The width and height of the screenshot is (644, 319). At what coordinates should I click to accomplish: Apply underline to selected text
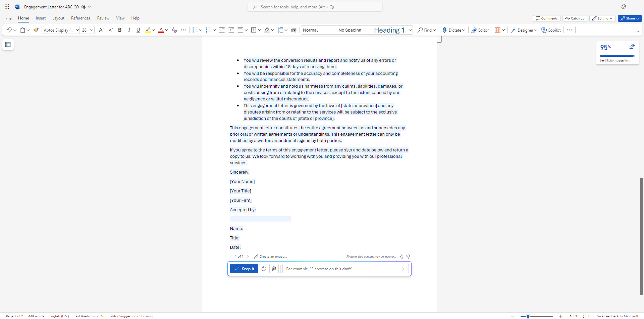click(138, 30)
